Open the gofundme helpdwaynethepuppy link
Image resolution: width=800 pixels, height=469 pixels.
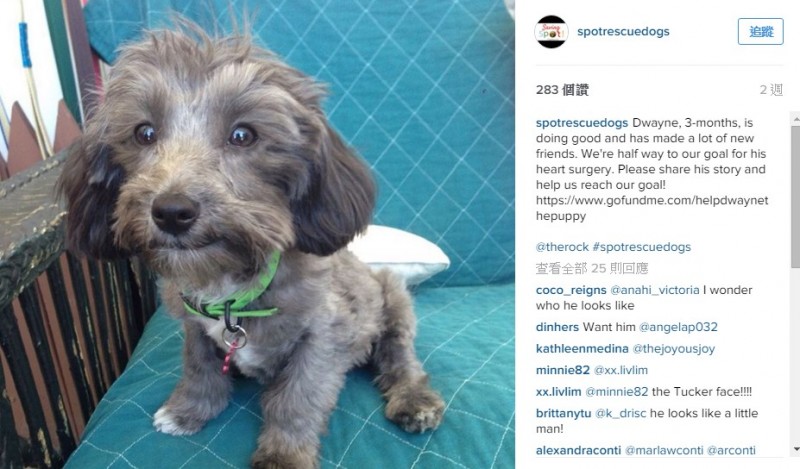[652, 208]
